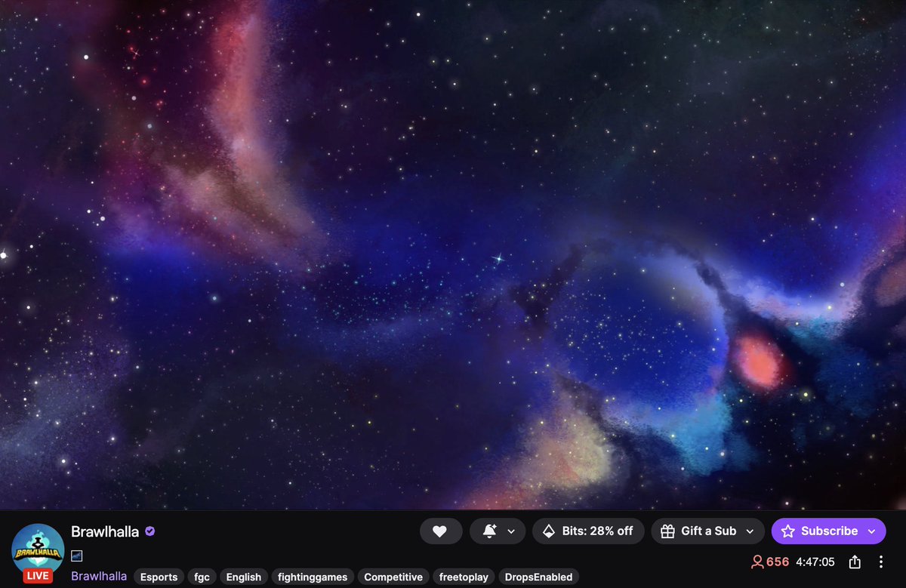The height and width of the screenshot is (588, 906).
Task: Open the Bits: 28% off offer
Action: click(588, 531)
